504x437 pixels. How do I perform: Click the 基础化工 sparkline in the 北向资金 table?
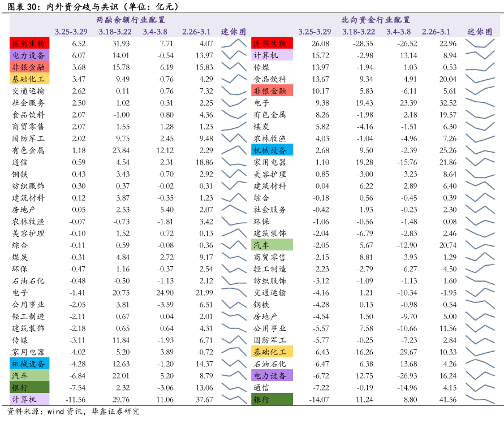tap(480, 352)
